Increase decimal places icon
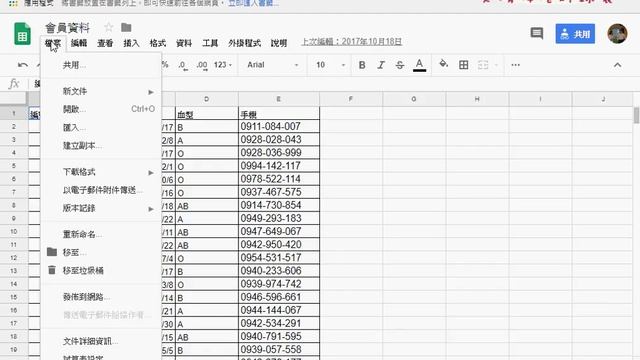The image size is (640, 360). [202, 65]
